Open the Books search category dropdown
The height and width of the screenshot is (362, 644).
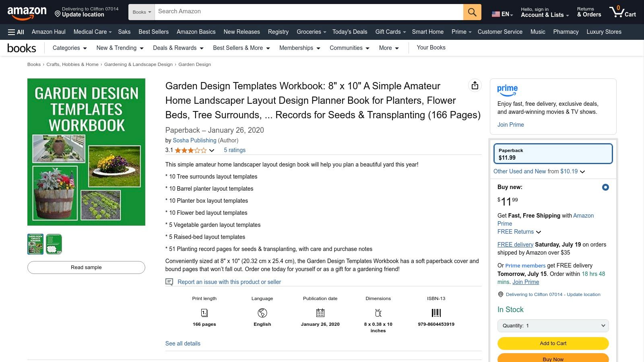pos(142,12)
